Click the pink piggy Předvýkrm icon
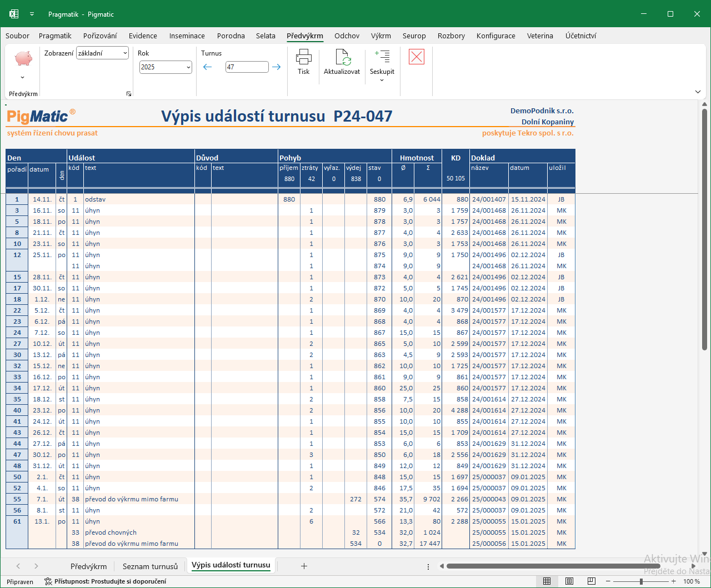711x588 pixels. click(x=23, y=58)
